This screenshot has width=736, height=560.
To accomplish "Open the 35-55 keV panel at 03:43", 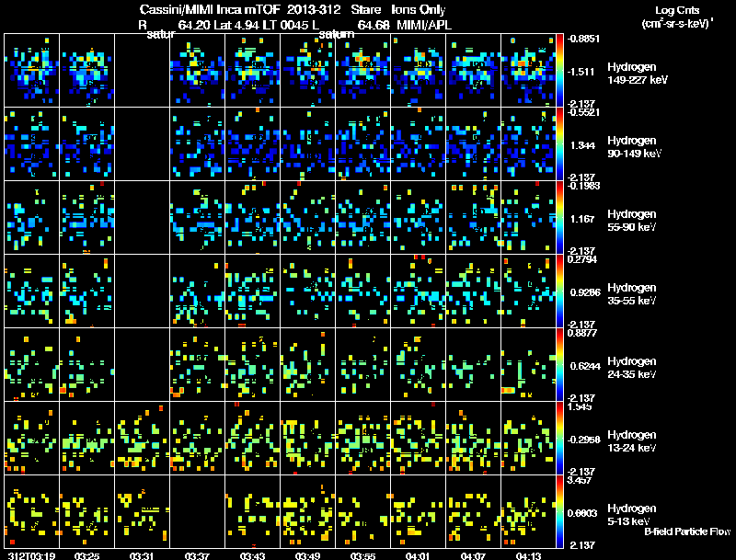I will 252,291.
